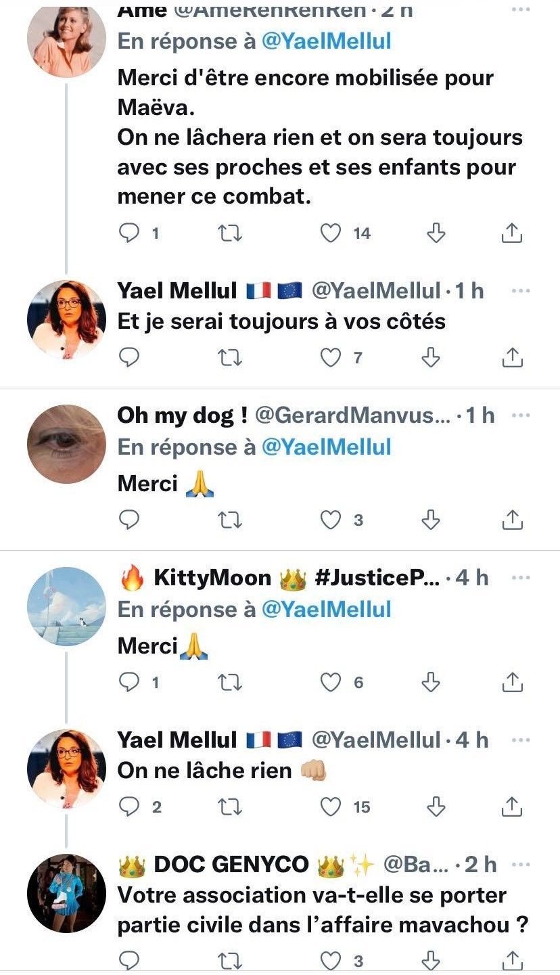
Task: Open @YaelMellul link in Ame's reply
Action: [x=326, y=41]
